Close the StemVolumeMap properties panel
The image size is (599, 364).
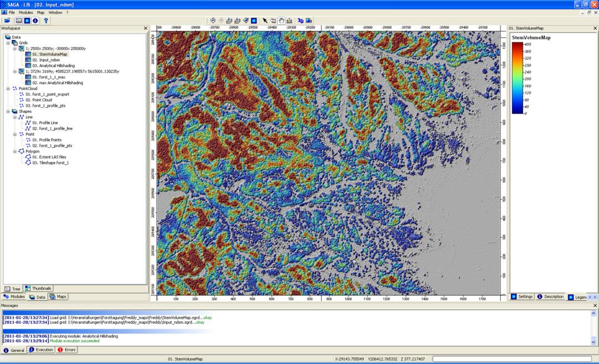595,28
